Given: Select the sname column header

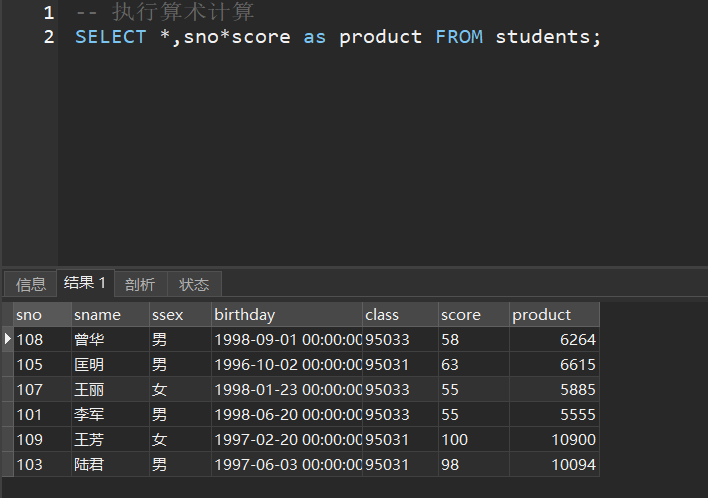Looking at the screenshot, I should click(108, 315).
